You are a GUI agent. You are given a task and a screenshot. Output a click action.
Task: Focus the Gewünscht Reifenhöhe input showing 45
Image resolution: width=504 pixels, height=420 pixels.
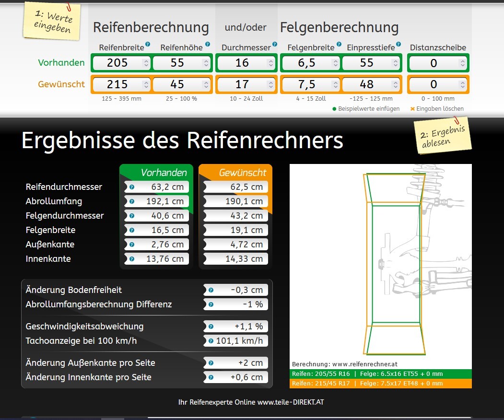click(x=177, y=84)
